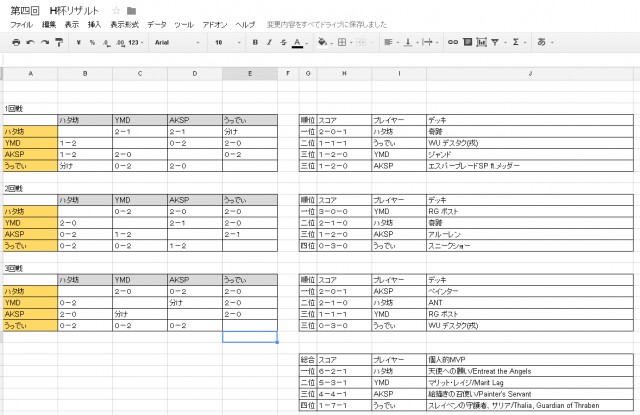Select the アルーレン deck cell
Image resolution: width=640 pixels, height=415 pixels.
click(x=530, y=234)
